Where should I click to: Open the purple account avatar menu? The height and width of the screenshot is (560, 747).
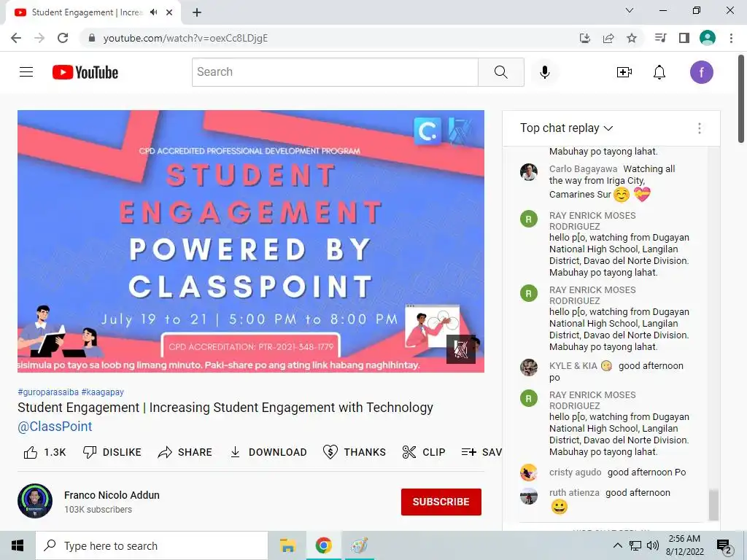pos(701,72)
